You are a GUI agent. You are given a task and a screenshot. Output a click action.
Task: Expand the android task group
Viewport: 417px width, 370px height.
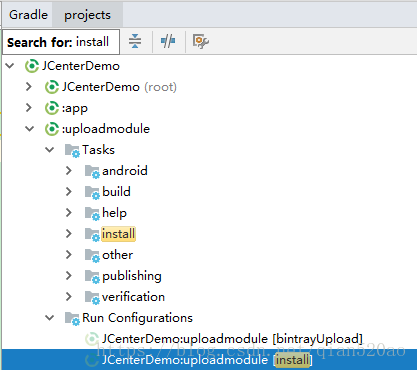69,171
